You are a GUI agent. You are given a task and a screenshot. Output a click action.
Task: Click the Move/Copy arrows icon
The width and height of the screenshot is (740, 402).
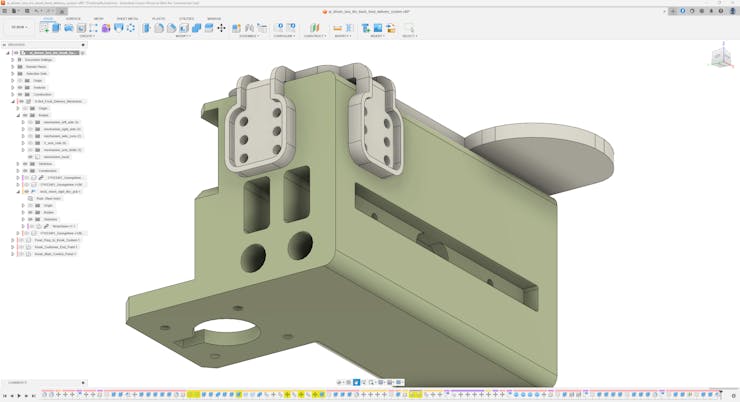coord(221,28)
